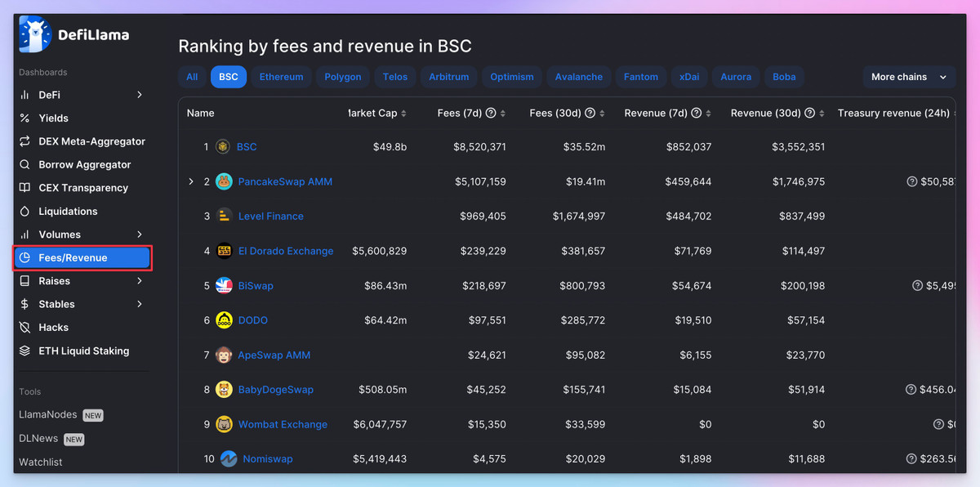Open the More chains dropdown
Image resolution: width=980 pixels, height=487 pixels.
coord(908,77)
